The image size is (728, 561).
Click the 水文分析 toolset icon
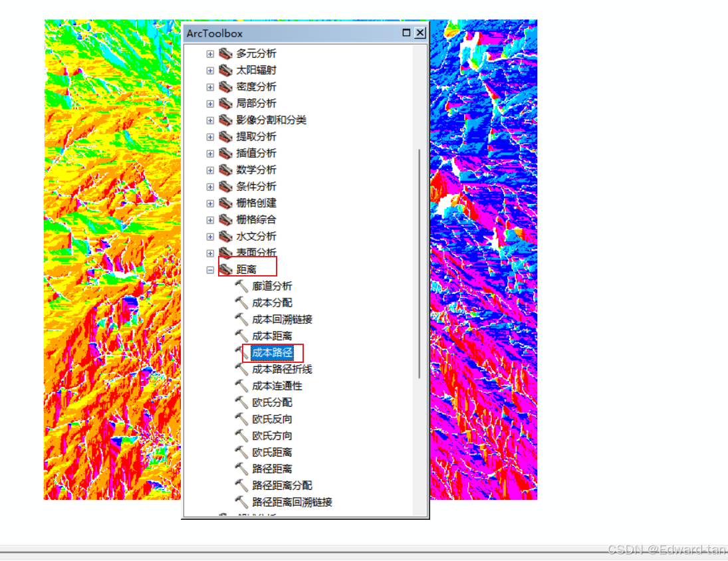point(225,237)
